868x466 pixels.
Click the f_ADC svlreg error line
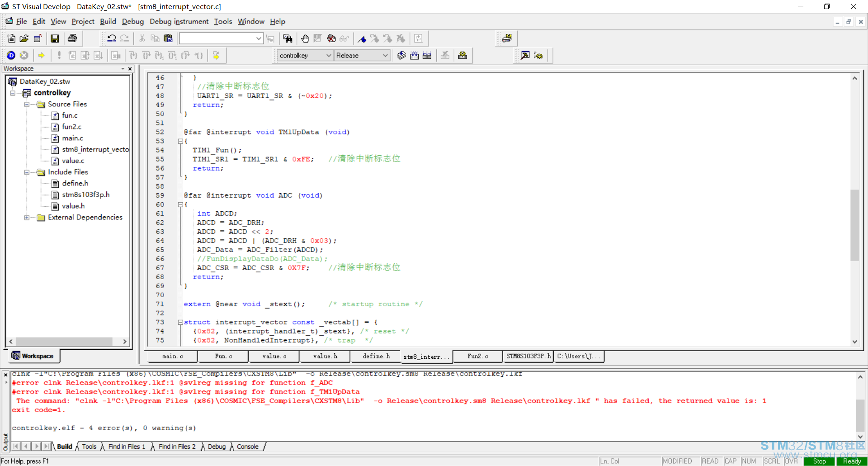(x=172, y=383)
